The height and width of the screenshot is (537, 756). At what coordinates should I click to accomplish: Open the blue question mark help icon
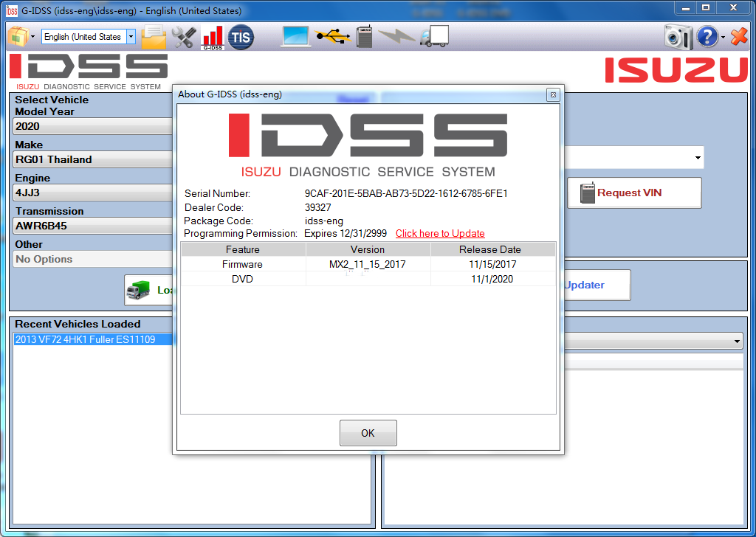(707, 37)
